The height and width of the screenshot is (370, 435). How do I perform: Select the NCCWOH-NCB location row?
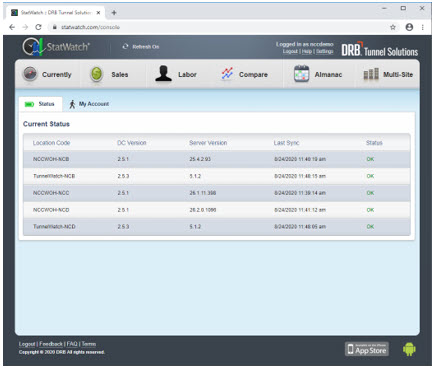pos(217,159)
